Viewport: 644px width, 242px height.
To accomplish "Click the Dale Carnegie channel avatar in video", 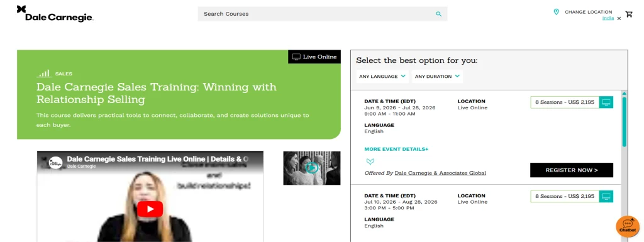I will coord(55,162).
